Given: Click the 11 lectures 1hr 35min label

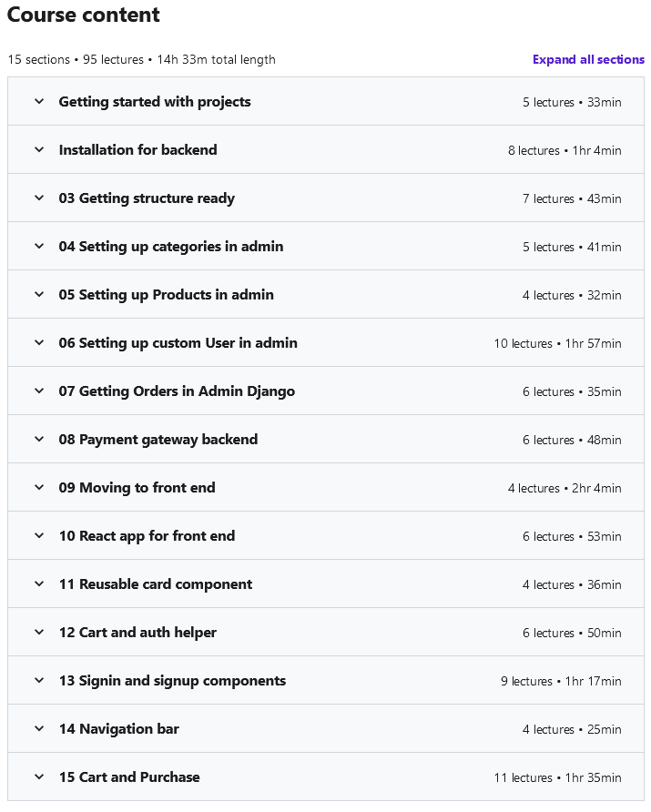Looking at the screenshot, I should (557, 777).
